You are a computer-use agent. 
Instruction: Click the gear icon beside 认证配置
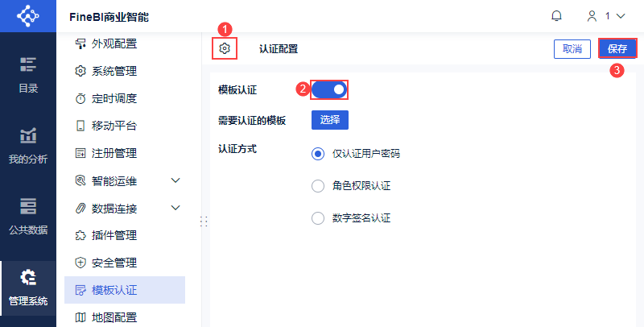[x=225, y=49]
